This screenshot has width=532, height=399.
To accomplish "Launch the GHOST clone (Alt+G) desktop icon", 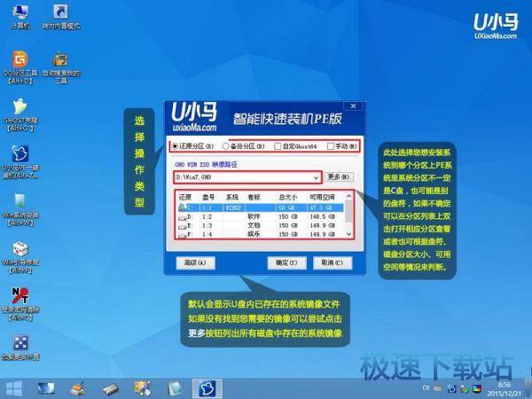I will 20,114.
